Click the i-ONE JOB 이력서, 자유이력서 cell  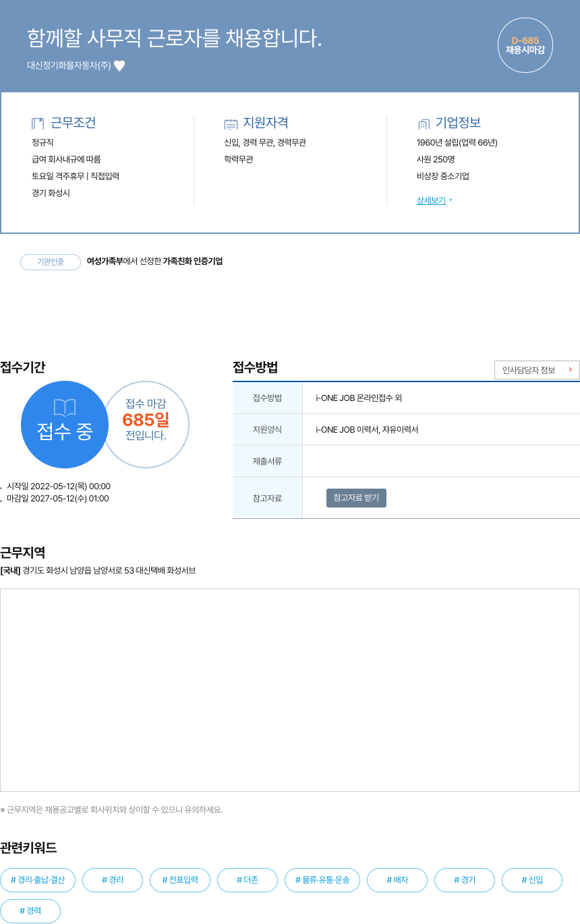point(441,429)
